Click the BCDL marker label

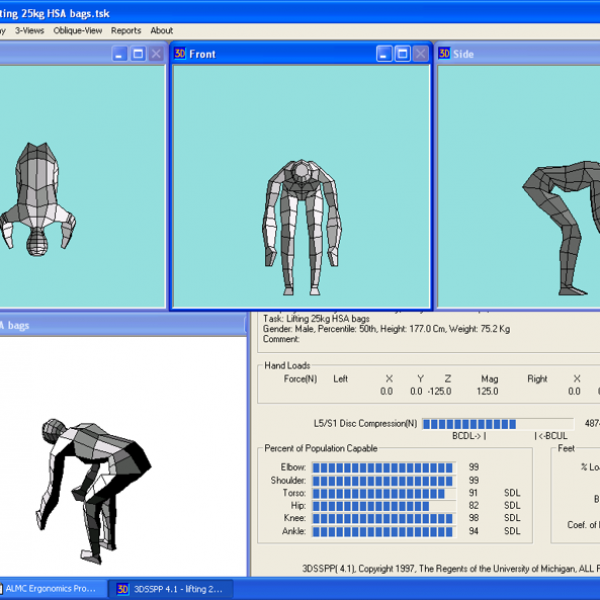[x=469, y=436]
